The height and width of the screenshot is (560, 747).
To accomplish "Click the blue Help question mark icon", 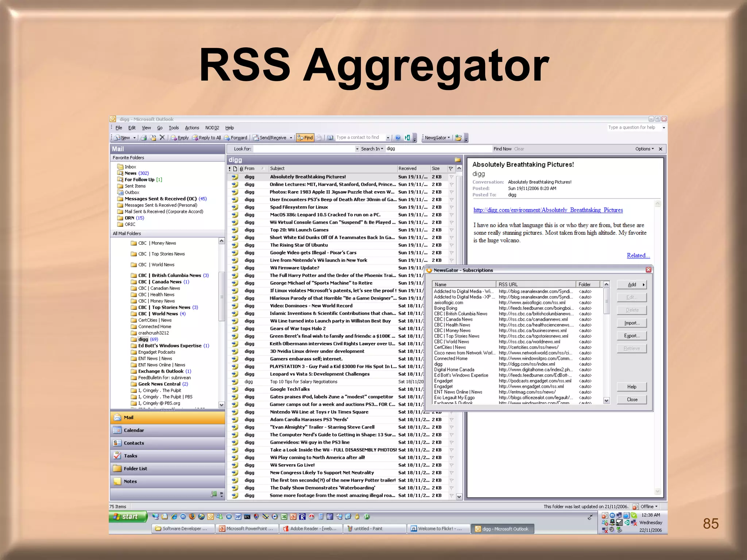I will [x=398, y=137].
